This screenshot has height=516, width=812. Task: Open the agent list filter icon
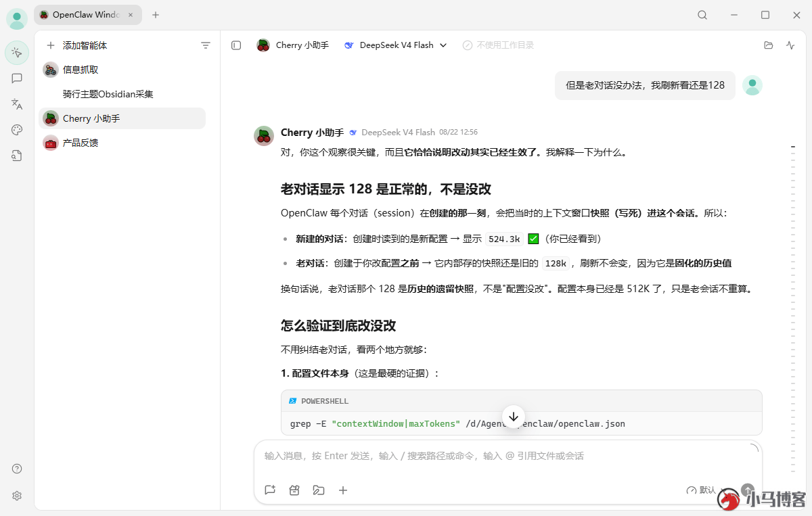click(x=206, y=45)
